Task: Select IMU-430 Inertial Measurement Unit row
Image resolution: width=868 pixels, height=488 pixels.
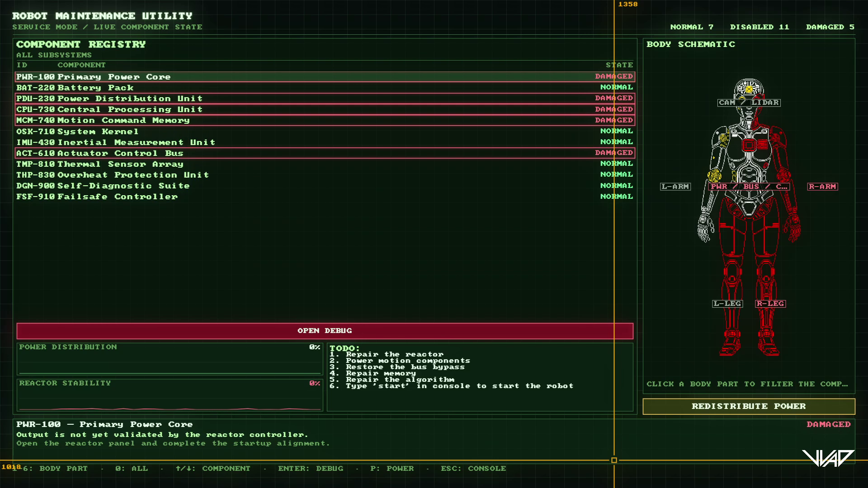Action: [325, 142]
